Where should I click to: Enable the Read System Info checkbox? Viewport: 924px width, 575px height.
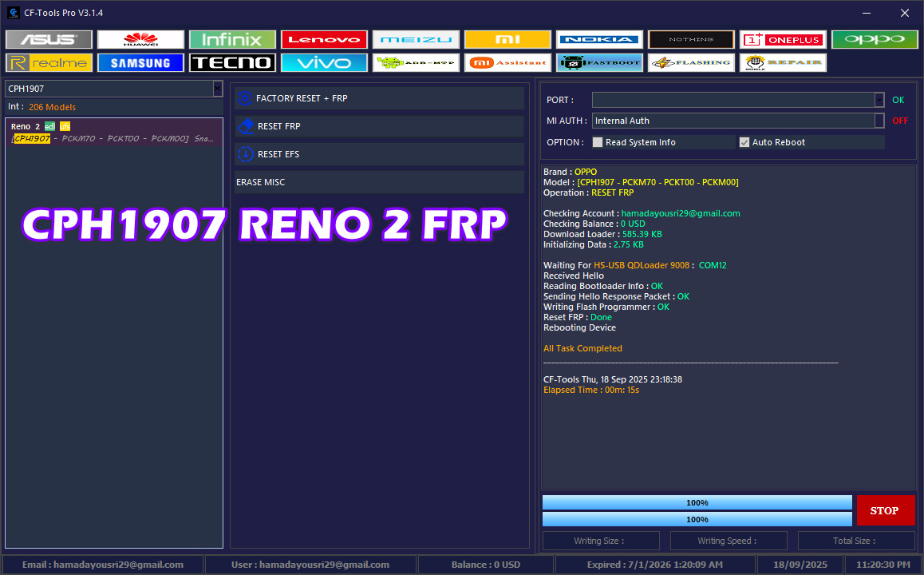click(x=598, y=142)
